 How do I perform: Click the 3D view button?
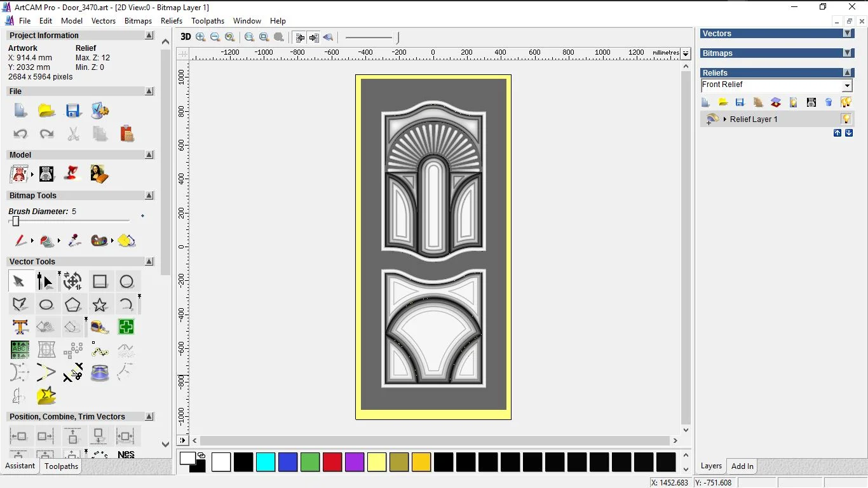(x=185, y=37)
